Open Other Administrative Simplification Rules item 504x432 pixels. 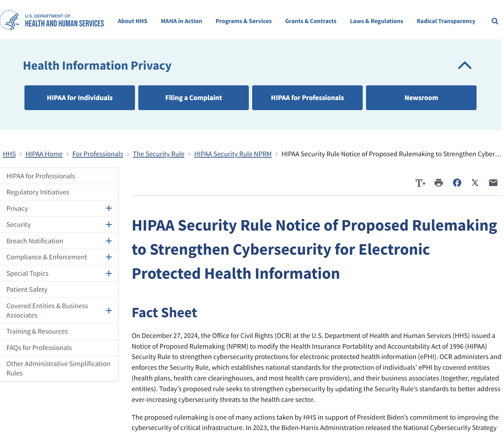click(58, 368)
